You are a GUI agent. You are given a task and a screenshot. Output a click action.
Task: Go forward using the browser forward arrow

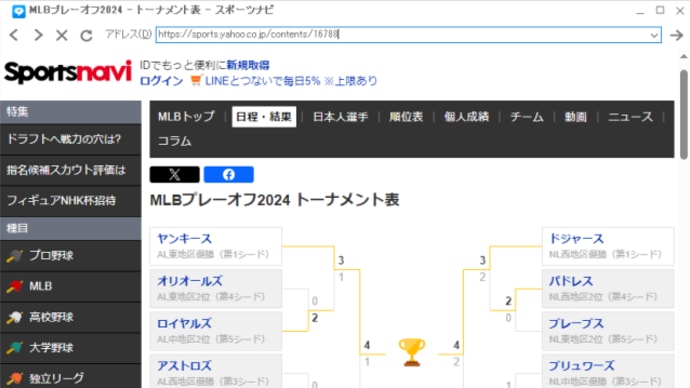click(x=38, y=35)
